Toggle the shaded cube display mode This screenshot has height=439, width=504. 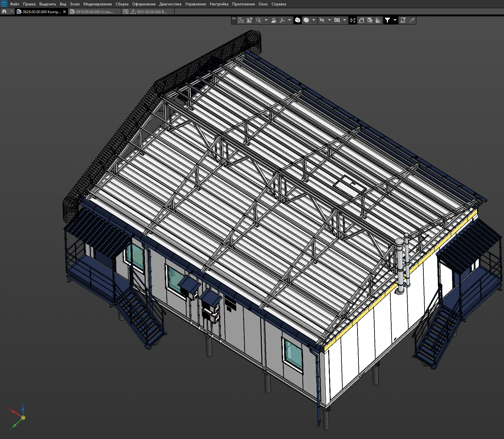coord(298,20)
